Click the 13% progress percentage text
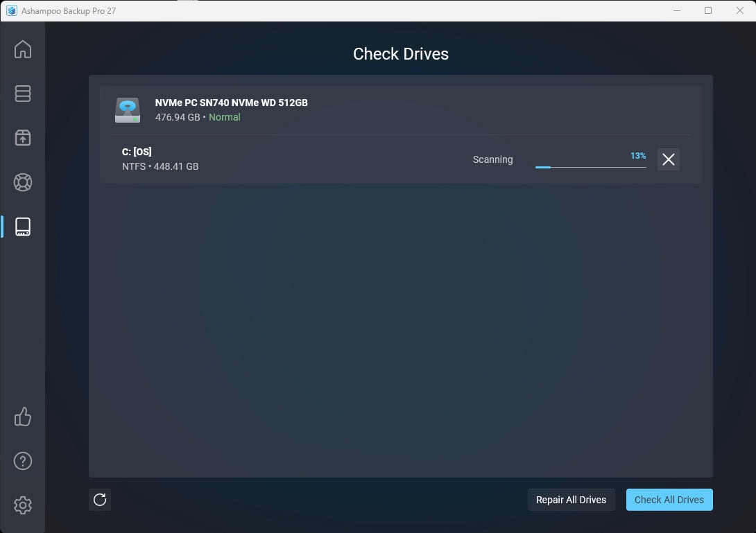Image resolution: width=756 pixels, height=533 pixels. tap(637, 156)
